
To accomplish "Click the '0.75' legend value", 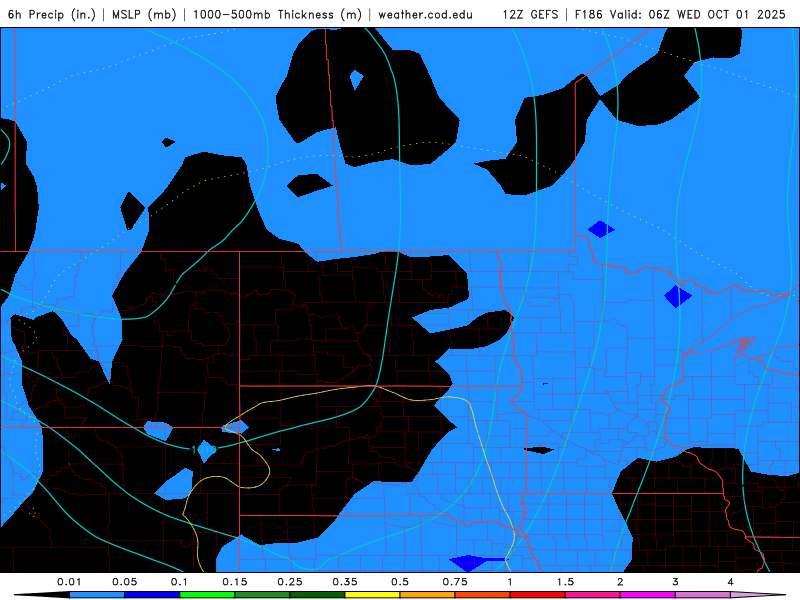I will pos(455,582).
